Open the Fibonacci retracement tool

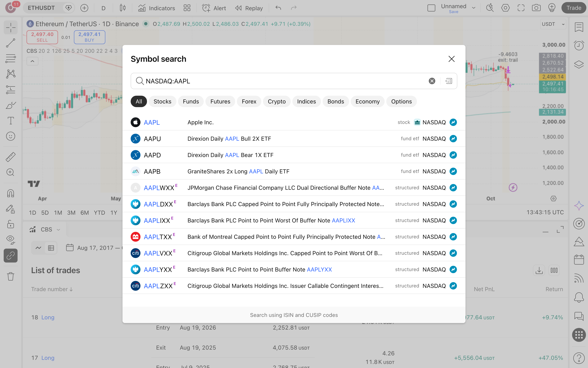point(10,58)
